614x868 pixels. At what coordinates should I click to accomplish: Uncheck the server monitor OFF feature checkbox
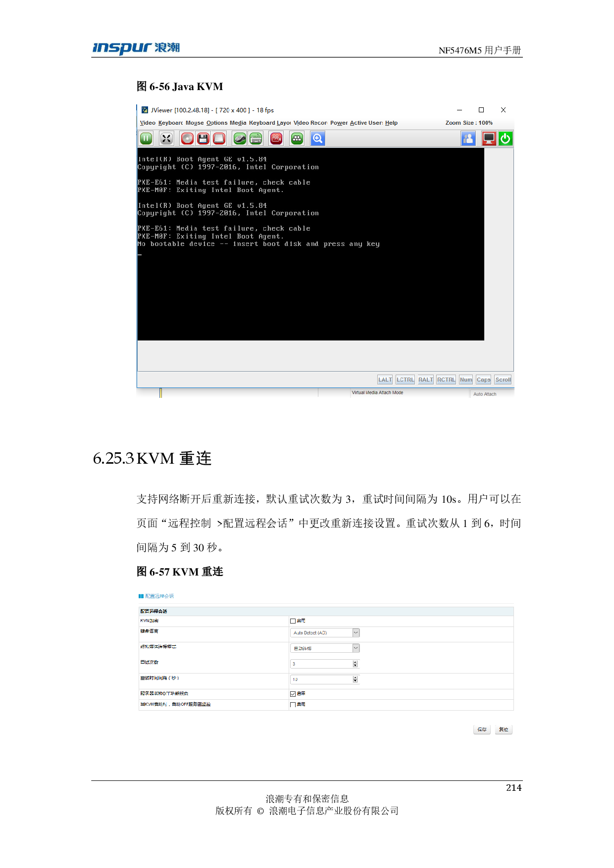click(293, 694)
